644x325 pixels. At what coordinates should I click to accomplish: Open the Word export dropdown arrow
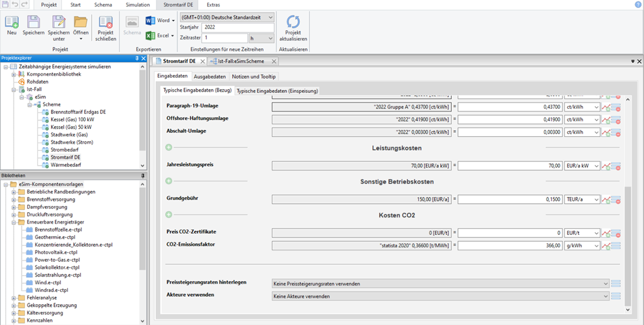(173, 21)
